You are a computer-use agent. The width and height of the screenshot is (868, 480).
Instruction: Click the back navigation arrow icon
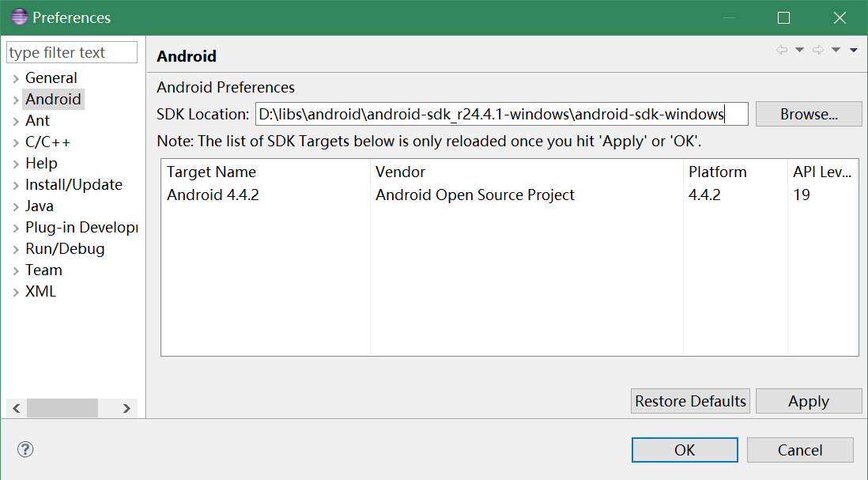click(x=782, y=51)
